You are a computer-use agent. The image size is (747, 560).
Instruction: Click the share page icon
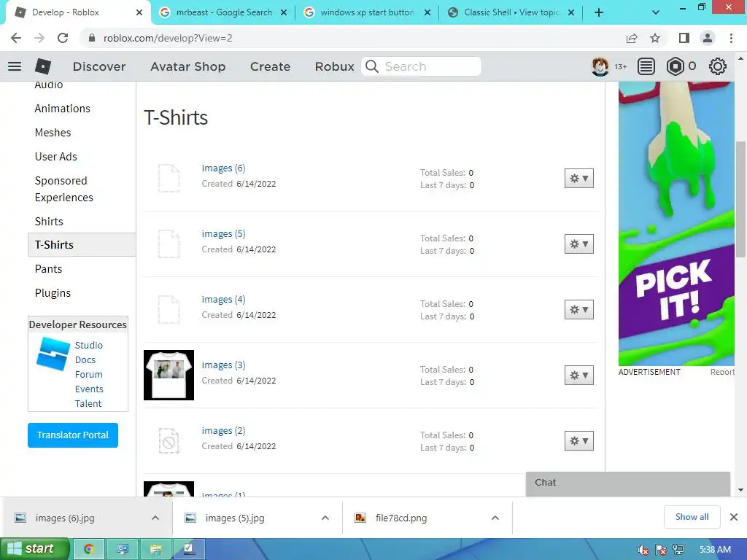tap(632, 38)
